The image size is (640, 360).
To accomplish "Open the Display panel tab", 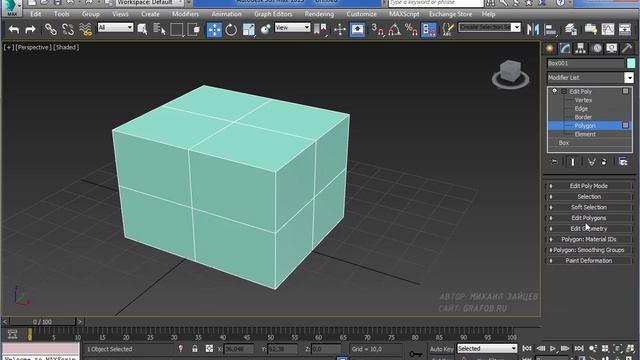I will 611,49.
